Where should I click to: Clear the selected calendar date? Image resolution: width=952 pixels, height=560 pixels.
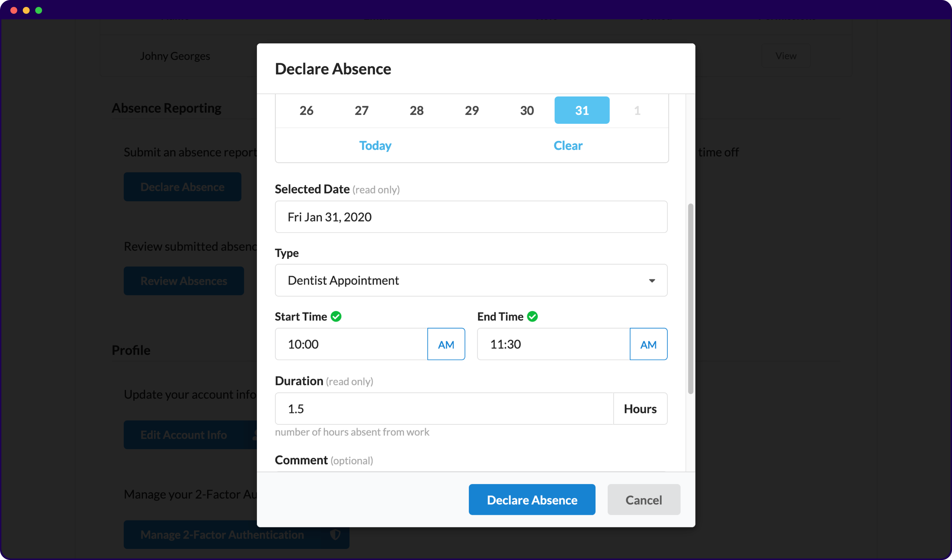568,146
